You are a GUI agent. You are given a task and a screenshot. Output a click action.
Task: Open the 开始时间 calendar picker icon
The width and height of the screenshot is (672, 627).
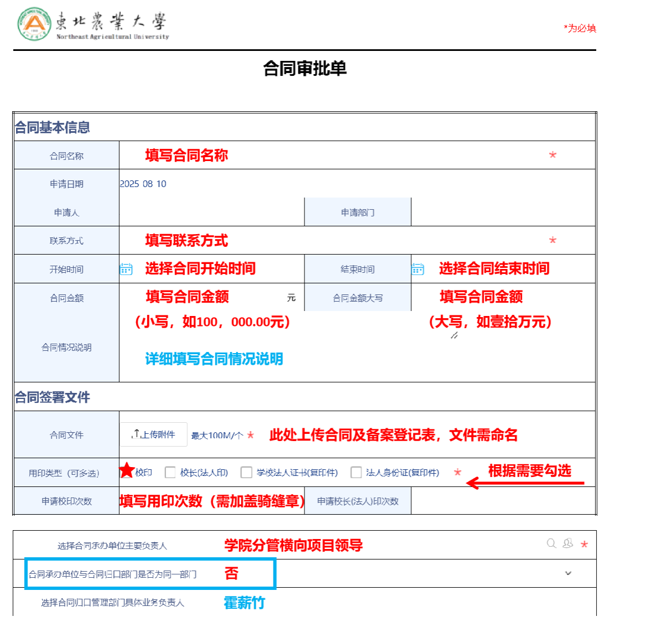126,270
